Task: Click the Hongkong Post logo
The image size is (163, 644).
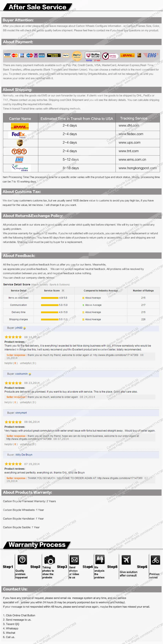Action: tap(20, 168)
